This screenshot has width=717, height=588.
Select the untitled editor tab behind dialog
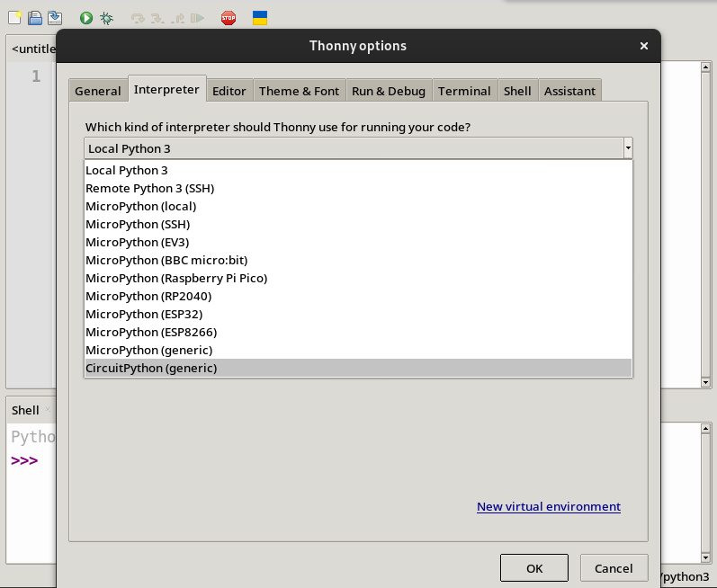pos(33,49)
